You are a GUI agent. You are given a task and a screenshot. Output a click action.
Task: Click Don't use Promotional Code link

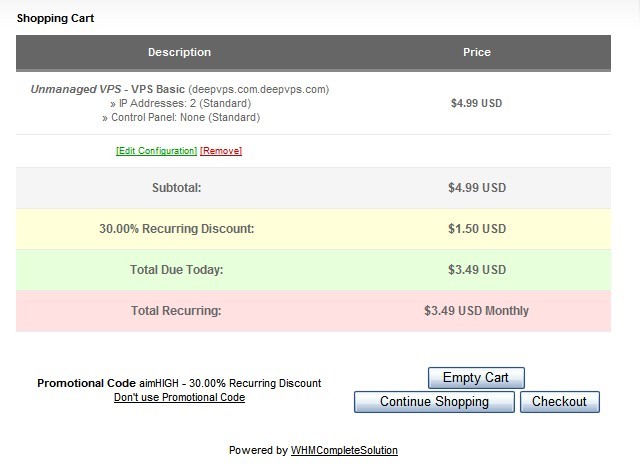pyautogui.click(x=179, y=397)
